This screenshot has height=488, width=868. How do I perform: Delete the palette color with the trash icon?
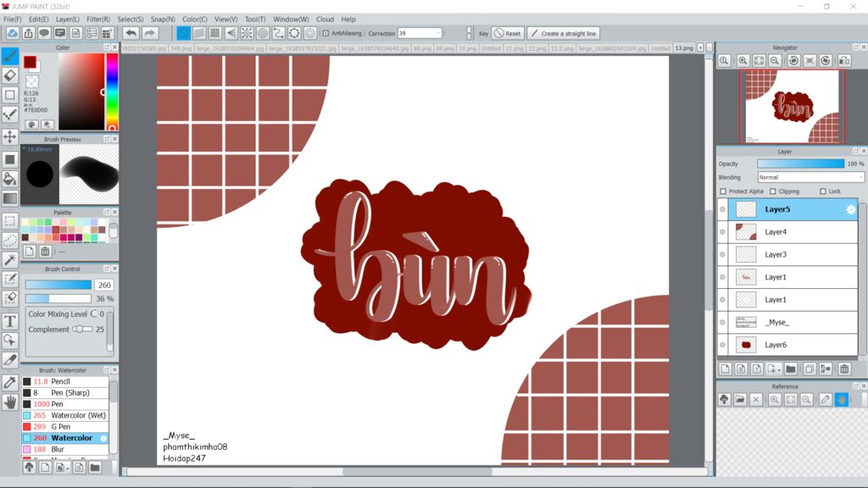(x=46, y=252)
